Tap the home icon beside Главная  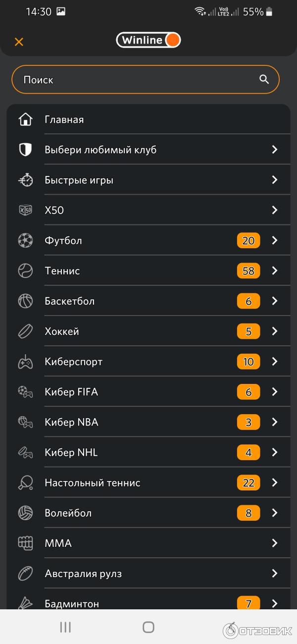25,119
